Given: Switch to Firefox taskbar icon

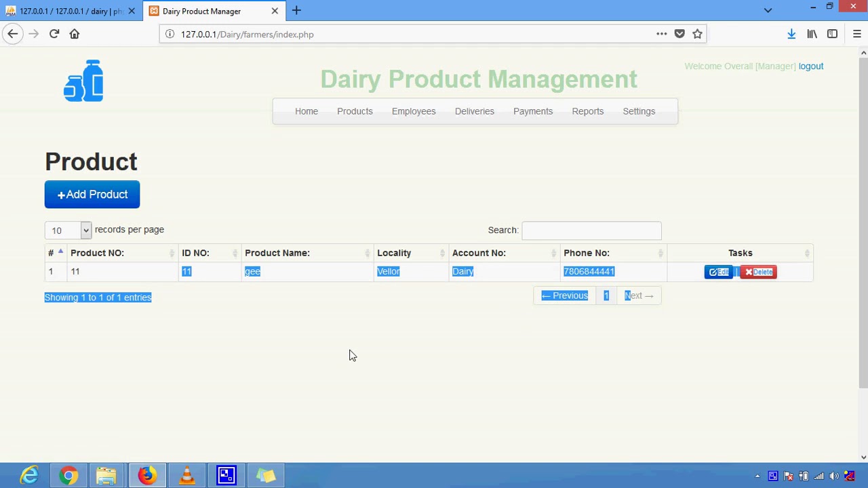Looking at the screenshot, I should click(147, 476).
